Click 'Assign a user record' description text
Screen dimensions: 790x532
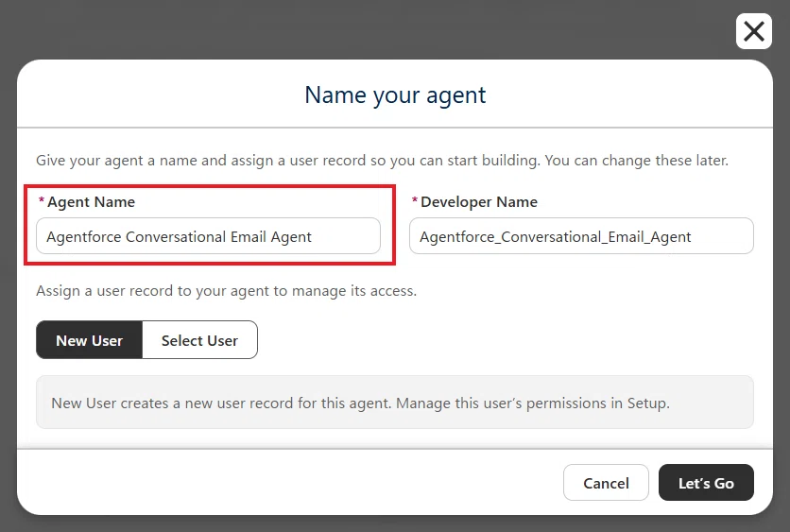click(226, 291)
